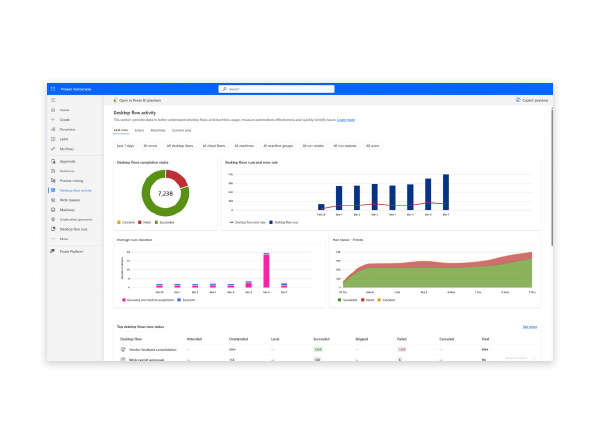Open Work queues in the sidebar
Image resolution: width=600 pixels, height=445 pixels.
pos(69,200)
